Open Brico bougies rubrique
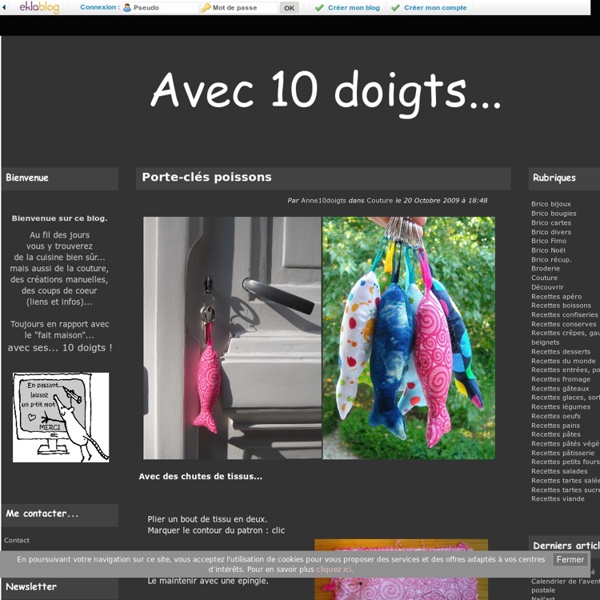The image size is (600, 600). click(x=553, y=213)
